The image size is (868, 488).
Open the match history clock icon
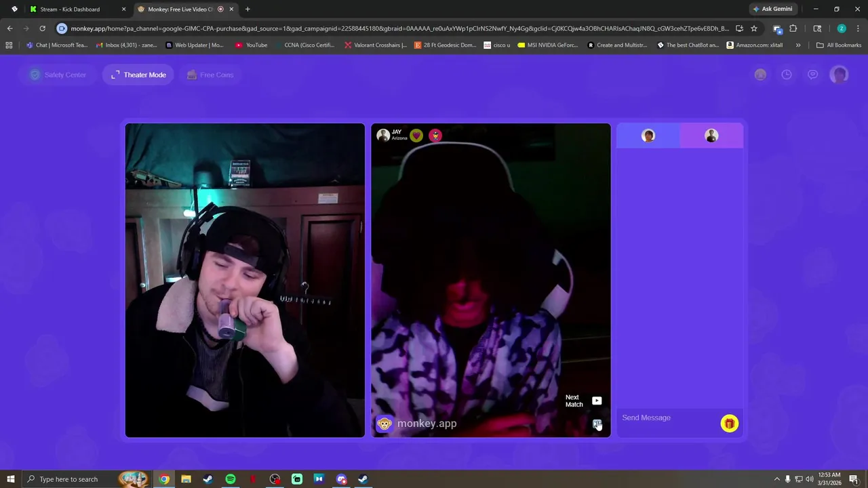pos(787,75)
